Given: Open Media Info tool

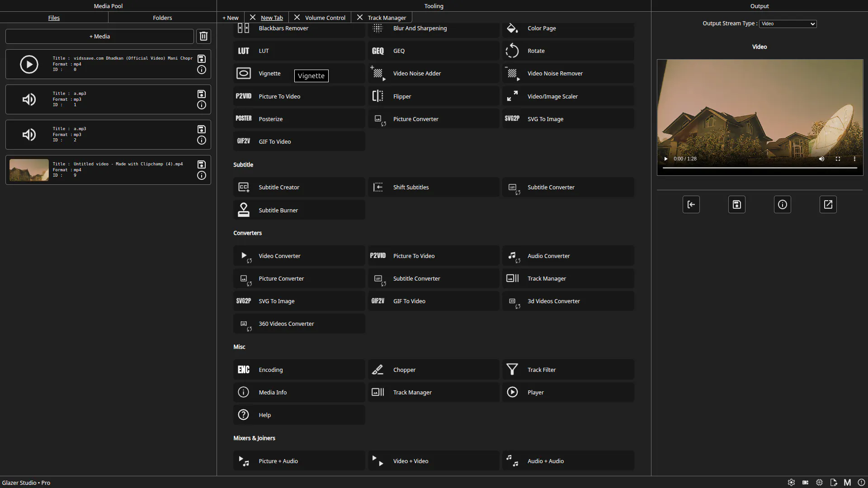Looking at the screenshot, I should pyautogui.click(x=299, y=392).
